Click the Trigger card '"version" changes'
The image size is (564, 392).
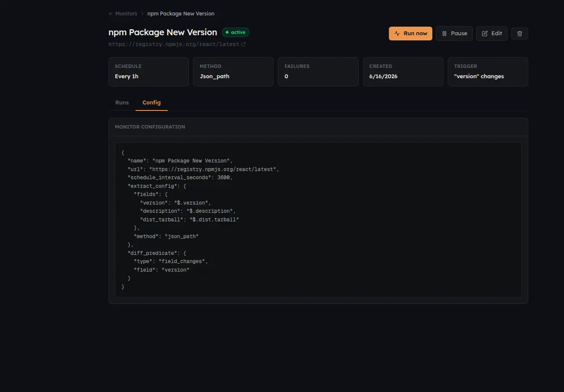pyautogui.click(x=488, y=72)
